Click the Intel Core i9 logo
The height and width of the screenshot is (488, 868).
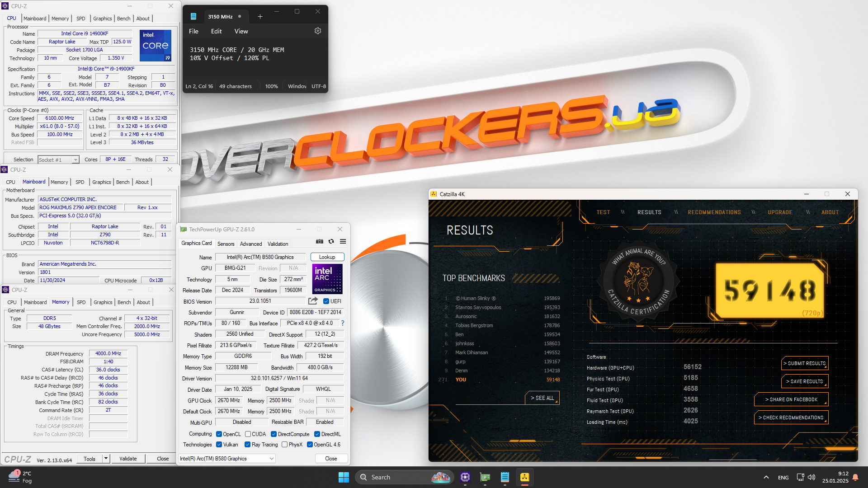coord(156,46)
